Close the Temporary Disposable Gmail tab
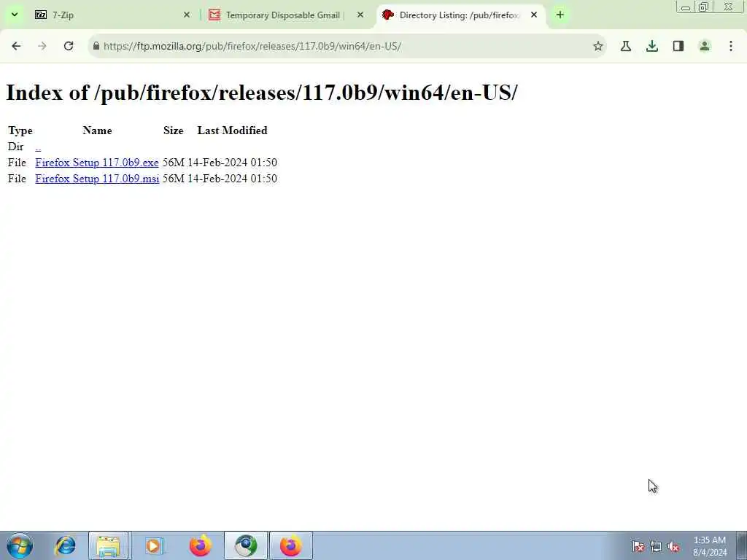Viewport: 747px width, 560px height. point(360,15)
